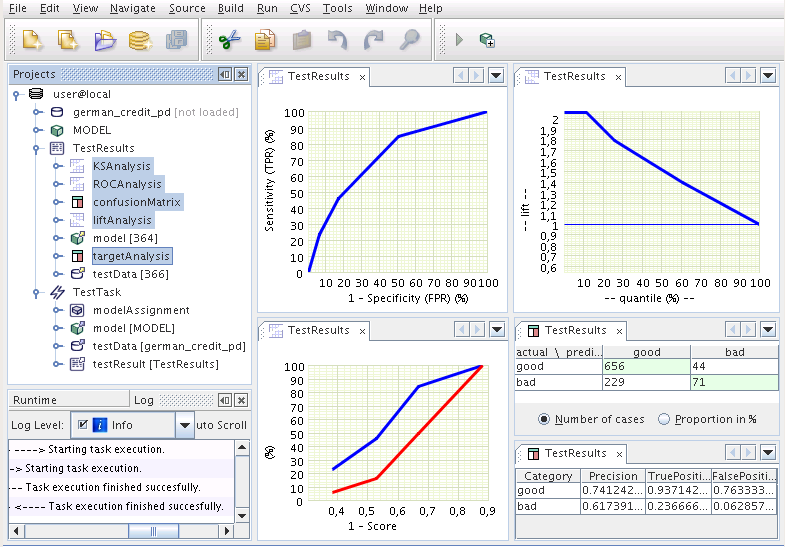
Task: Click the Category column header
Action: (x=548, y=476)
